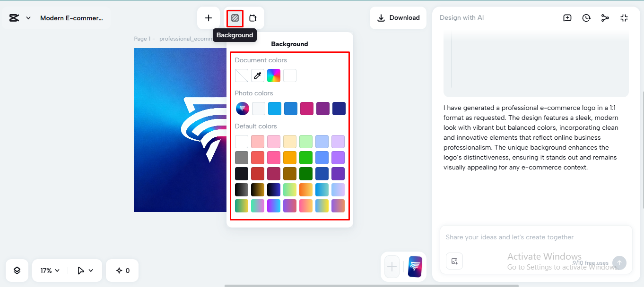Open the 17% zoom level dropdown
The width and height of the screenshot is (644, 287).
(50, 270)
